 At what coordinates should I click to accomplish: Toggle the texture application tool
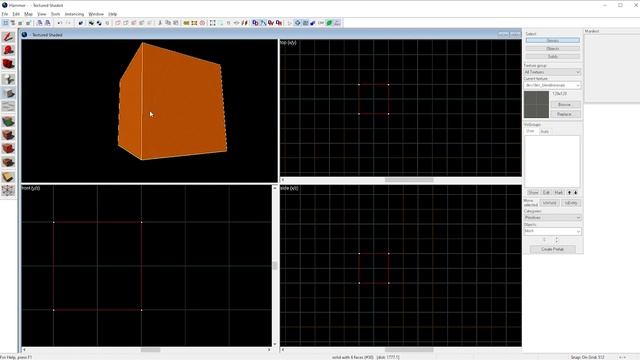(x=8, y=107)
